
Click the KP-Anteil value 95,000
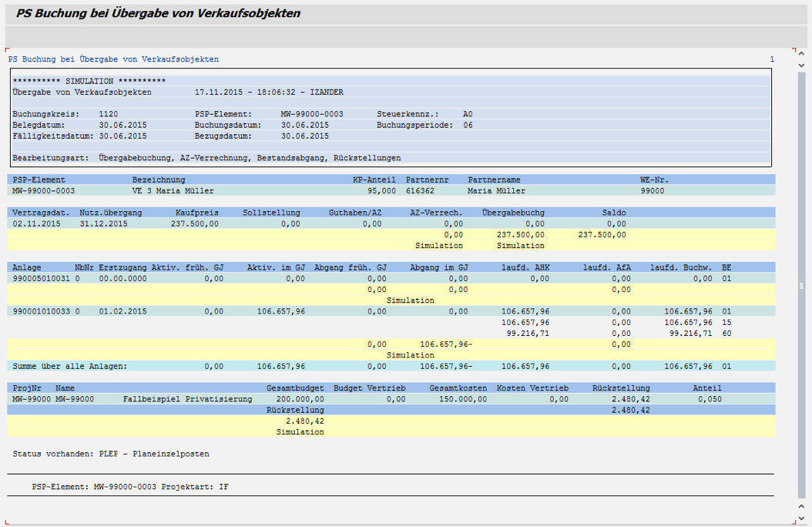click(x=381, y=190)
